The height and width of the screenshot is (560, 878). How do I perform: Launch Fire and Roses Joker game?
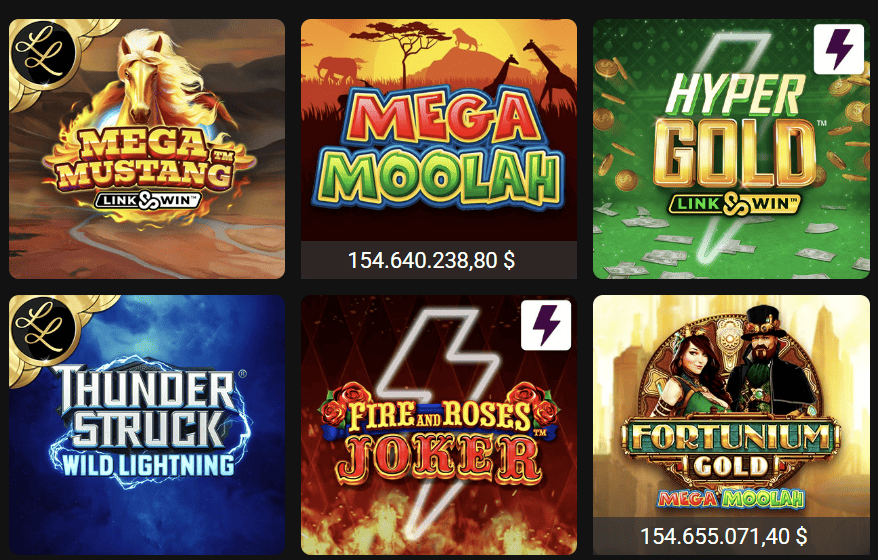tap(439, 425)
